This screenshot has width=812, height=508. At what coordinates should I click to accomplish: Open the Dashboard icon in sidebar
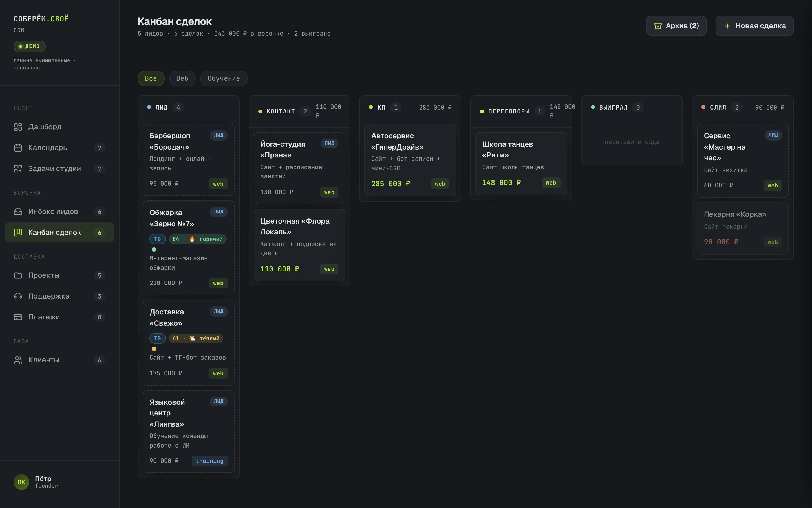pos(18,127)
